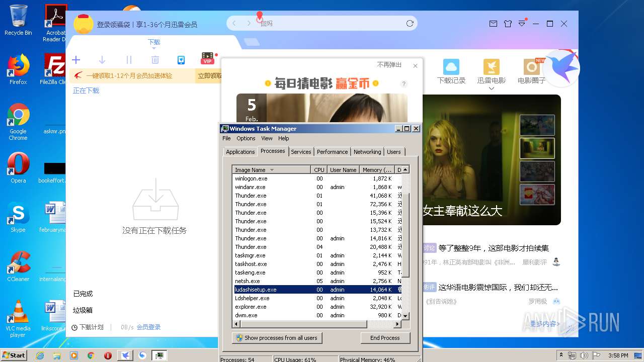Open Task Manager File menu
This screenshot has width=644, height=362.
point(226,138)
